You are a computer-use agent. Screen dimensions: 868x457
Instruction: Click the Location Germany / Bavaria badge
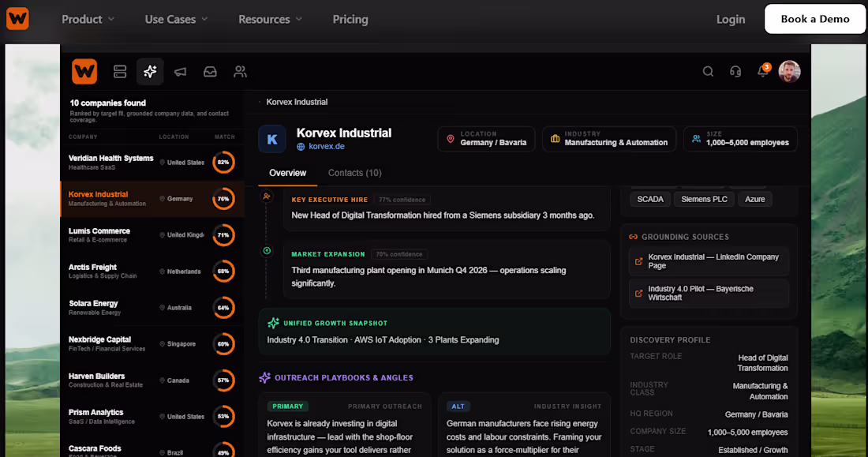coord(486,139)
